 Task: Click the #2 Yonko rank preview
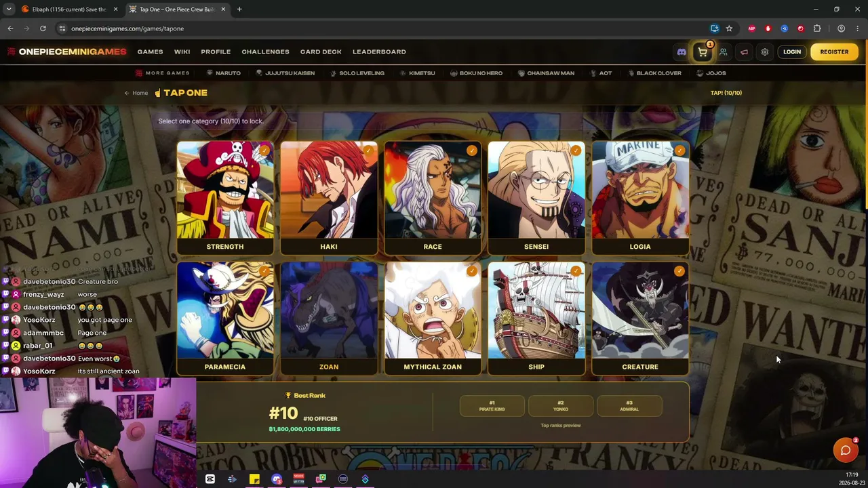pyautogui.click(x=561, y=406)
